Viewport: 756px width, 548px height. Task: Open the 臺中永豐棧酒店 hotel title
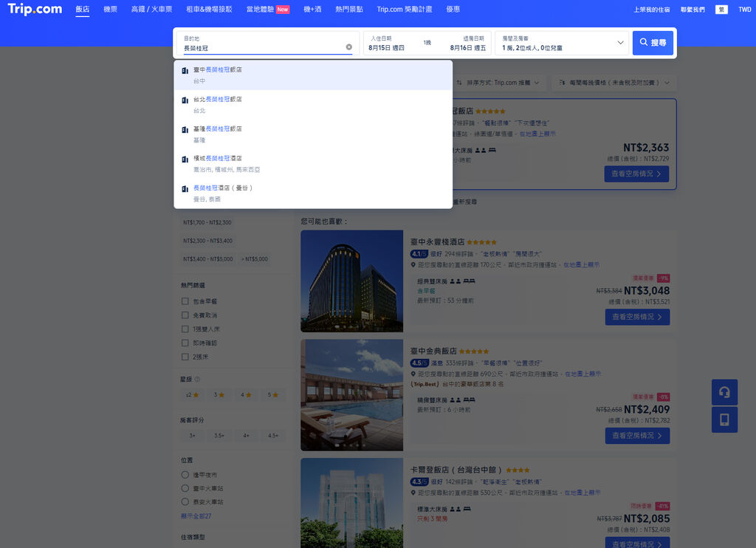437,242
